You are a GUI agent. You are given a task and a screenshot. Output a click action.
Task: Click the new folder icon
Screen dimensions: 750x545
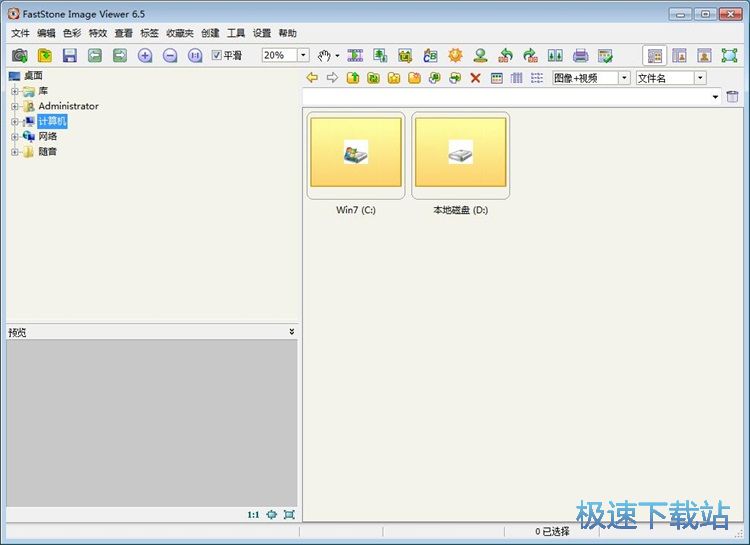[414, 78]
